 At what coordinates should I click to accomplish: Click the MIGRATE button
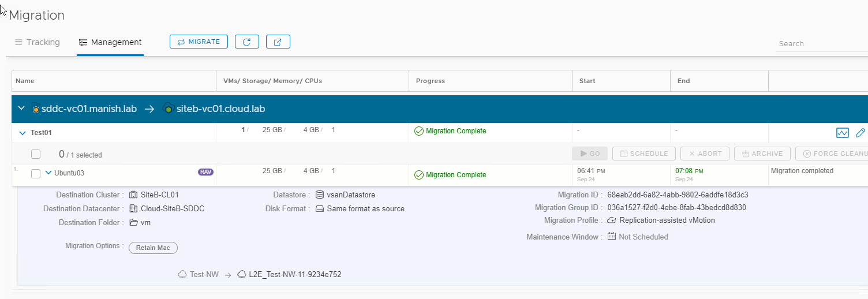click(199, 42)
